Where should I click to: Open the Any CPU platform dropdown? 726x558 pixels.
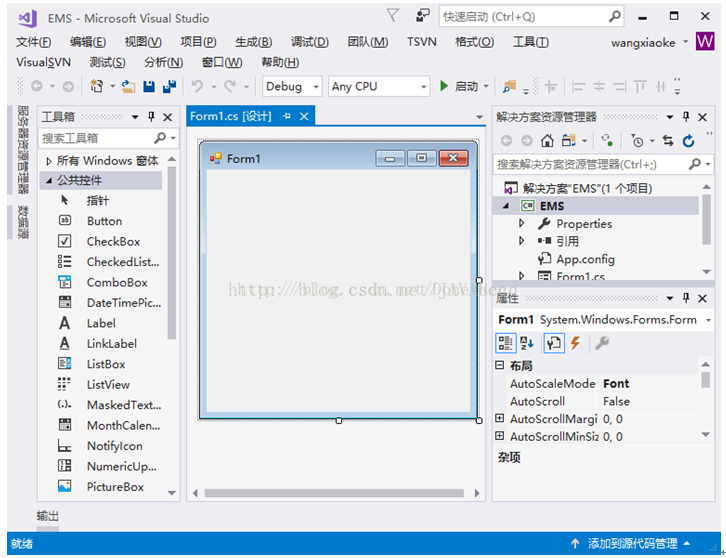click(x=379, y=87)
